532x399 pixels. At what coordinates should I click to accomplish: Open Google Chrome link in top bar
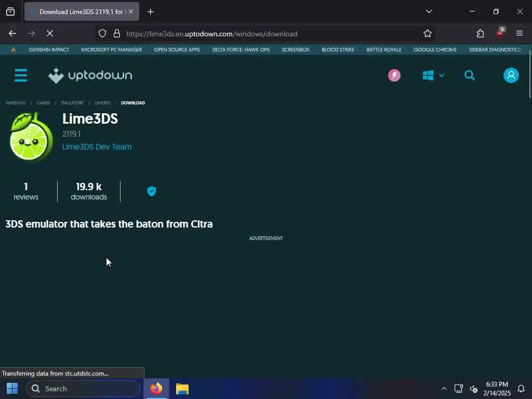point(435,49)
